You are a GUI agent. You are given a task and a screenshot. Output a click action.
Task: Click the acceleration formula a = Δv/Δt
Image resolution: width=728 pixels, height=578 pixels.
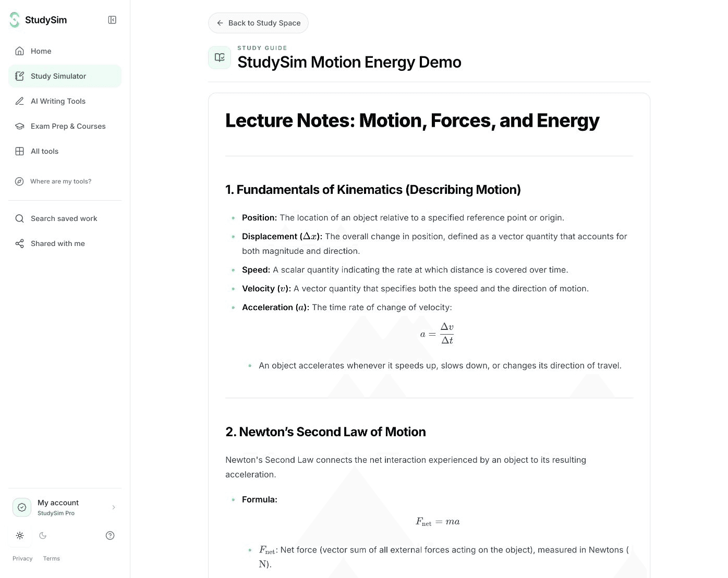click(437, 334)
